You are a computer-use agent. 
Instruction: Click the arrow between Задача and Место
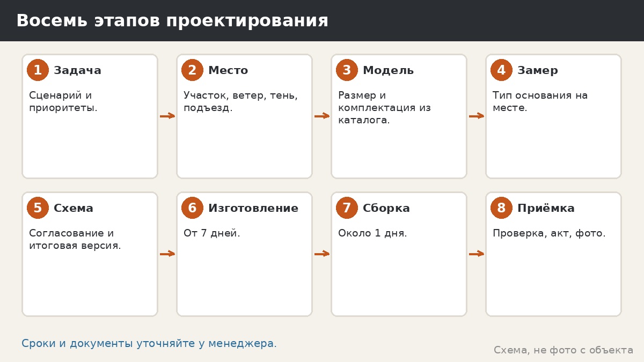click(x=167, y=116)
